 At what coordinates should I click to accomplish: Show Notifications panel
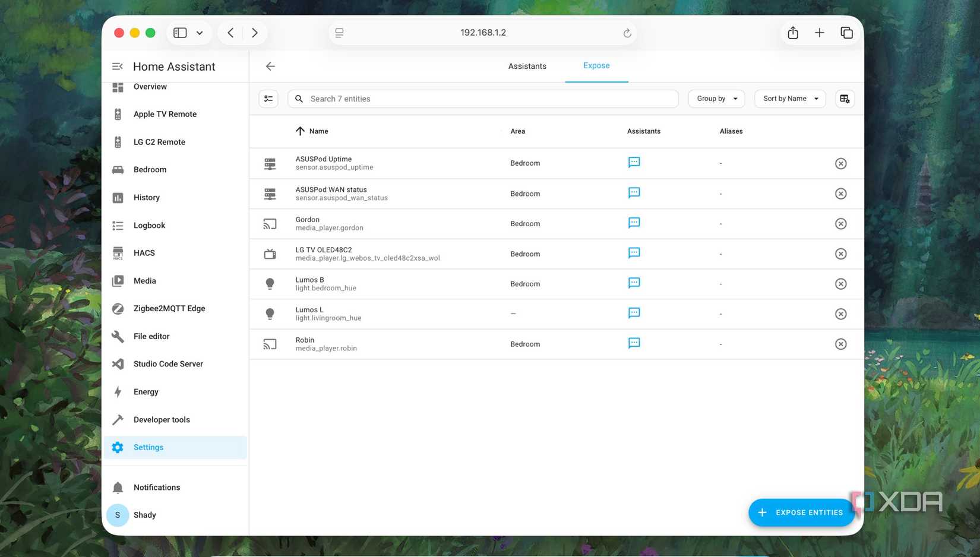[x=175, y=488]
